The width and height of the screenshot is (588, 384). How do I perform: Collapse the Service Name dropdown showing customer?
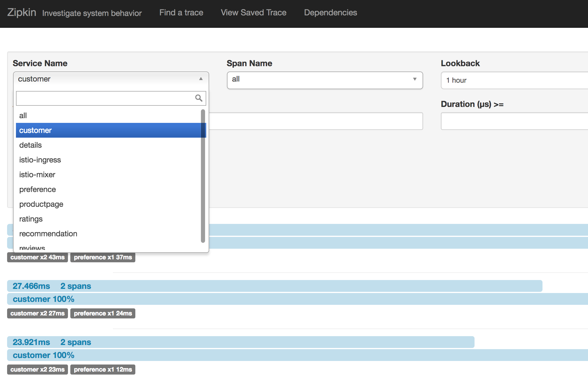111,79
